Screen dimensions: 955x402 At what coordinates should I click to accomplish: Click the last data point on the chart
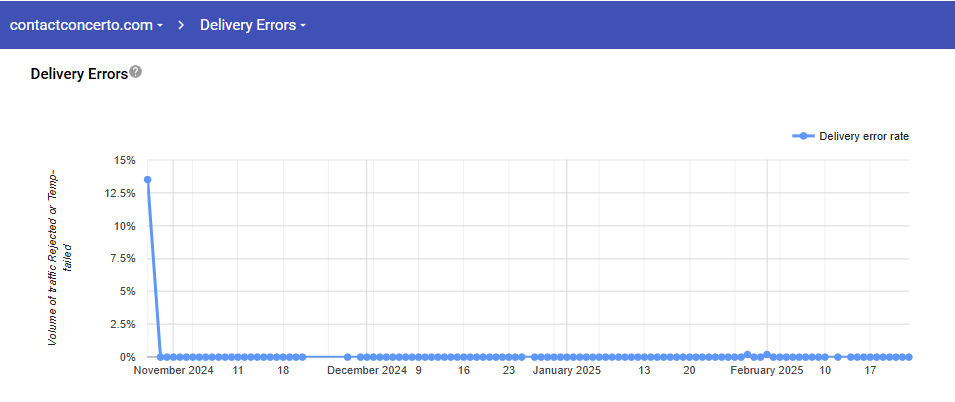tap(909, 357)
